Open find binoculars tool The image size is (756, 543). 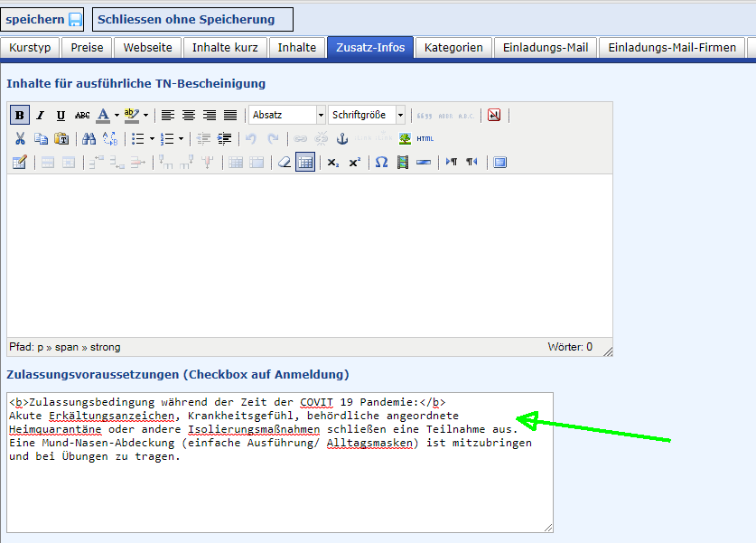click(89, 139)
